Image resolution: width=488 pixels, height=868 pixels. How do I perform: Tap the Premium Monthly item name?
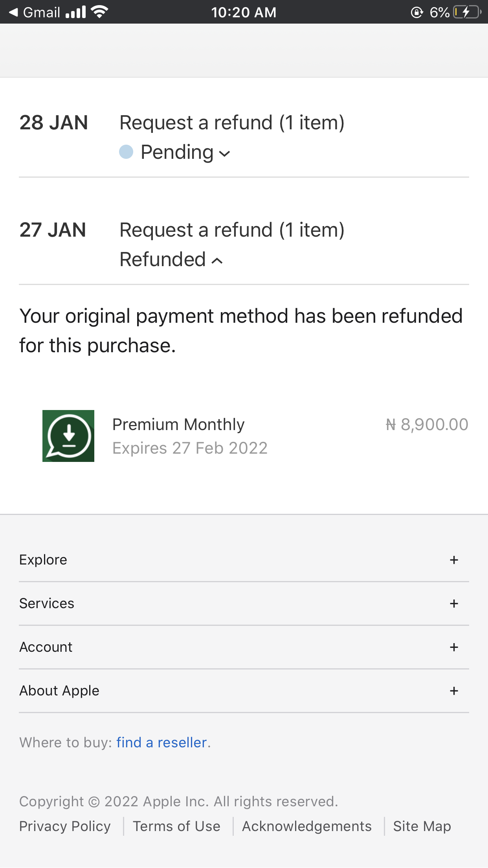click(x=178, y=425)
